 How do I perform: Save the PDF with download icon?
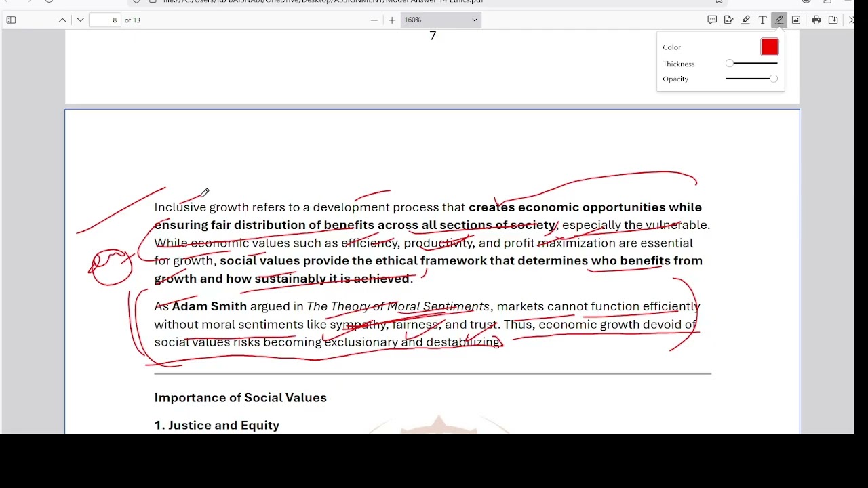833,20
